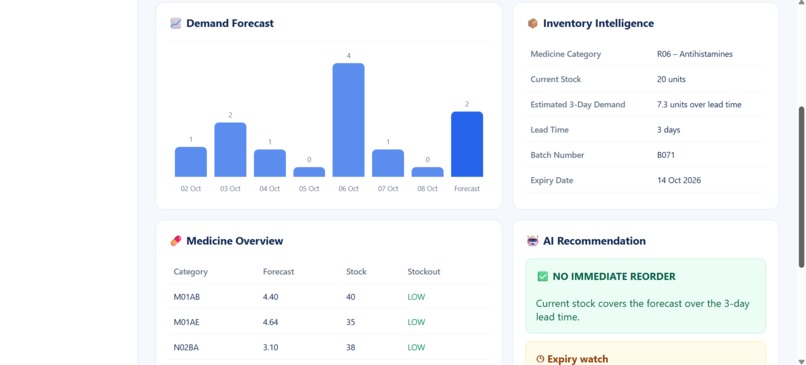Image resolution: width=806 pixels, height=365 pixels.
Task: Select the 08 Oct bar in the chart
Action: click(x=428, y=172)
